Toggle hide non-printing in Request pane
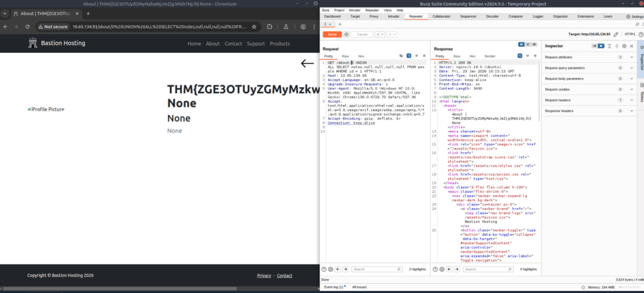 coord(401,56)
